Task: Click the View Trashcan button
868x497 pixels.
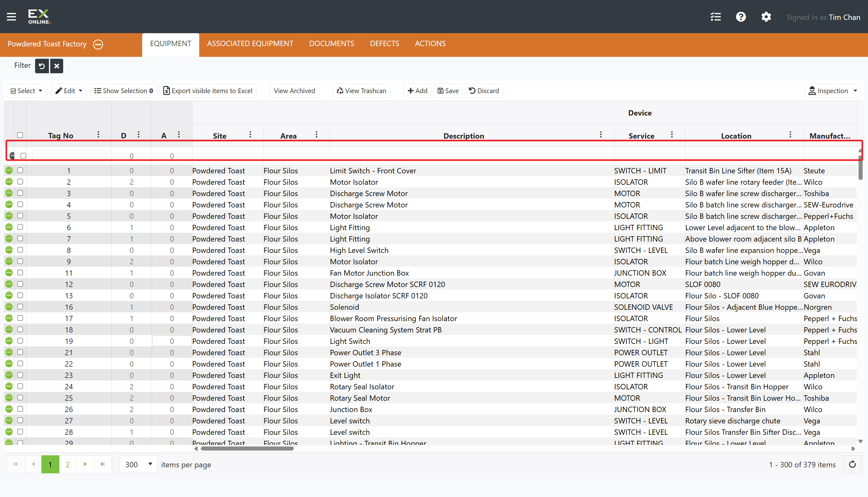Action: pyautogui.click(x=361, y=91)
